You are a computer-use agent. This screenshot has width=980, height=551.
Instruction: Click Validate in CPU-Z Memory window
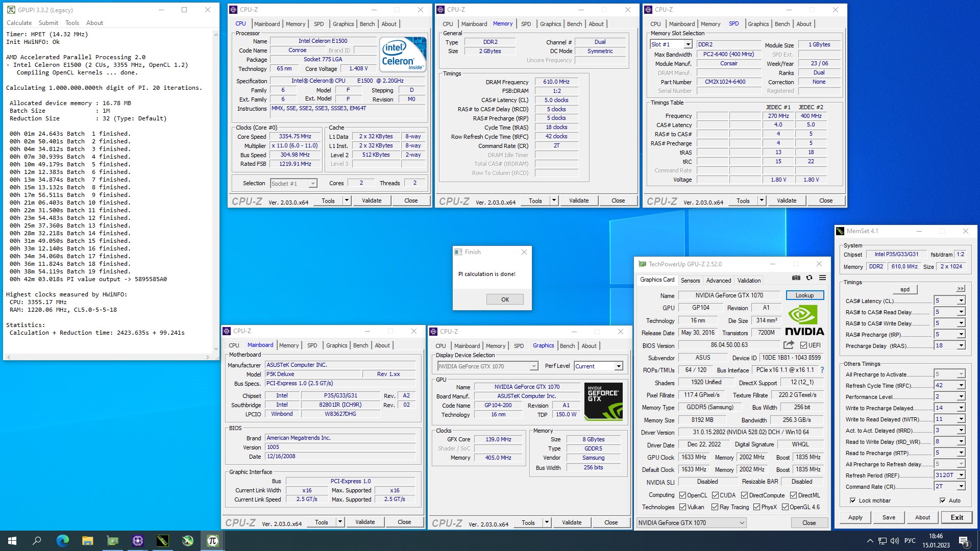point(579,201)
